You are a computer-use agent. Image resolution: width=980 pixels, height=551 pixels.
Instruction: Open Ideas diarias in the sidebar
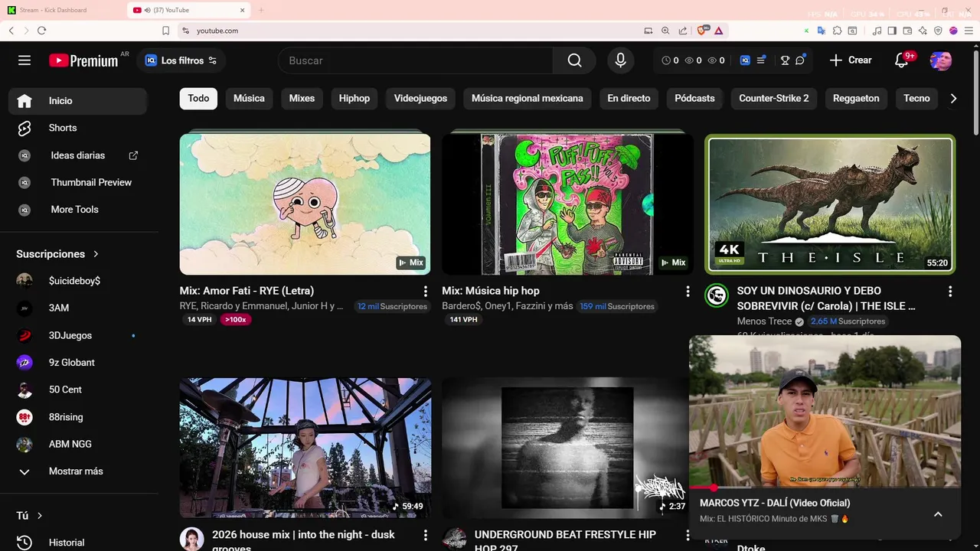[77, 155]
